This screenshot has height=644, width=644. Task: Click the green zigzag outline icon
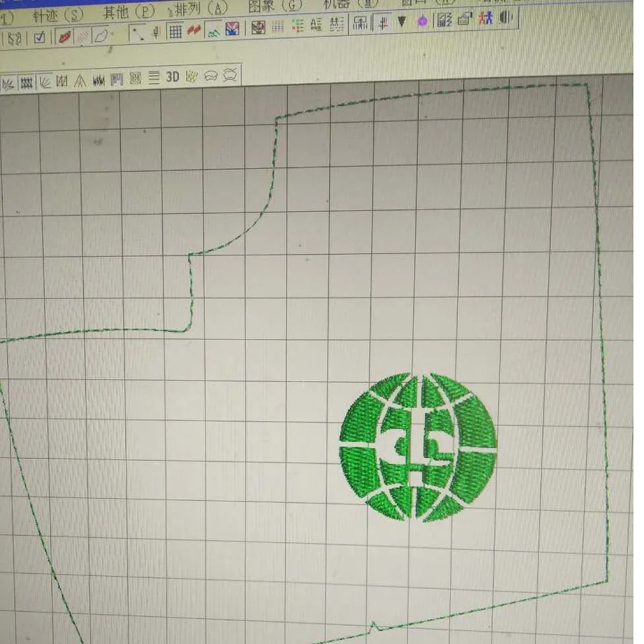213,30
